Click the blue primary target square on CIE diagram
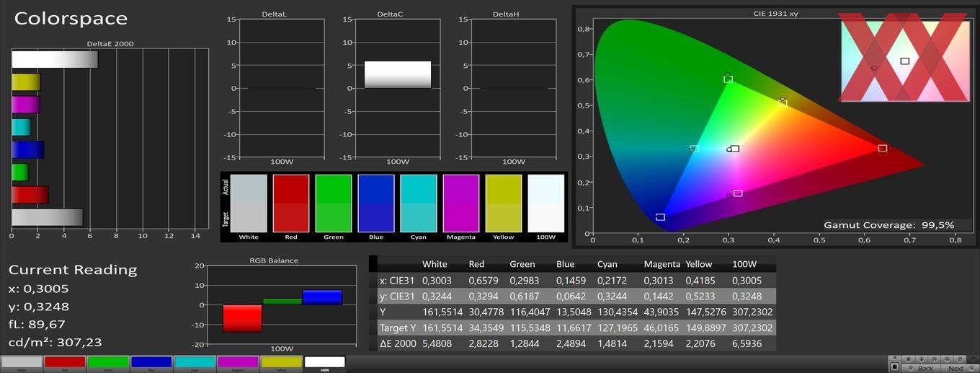Image resolution: width=980 pixels, height=373 pixels. pyautogui.click(x=660, y=217)
